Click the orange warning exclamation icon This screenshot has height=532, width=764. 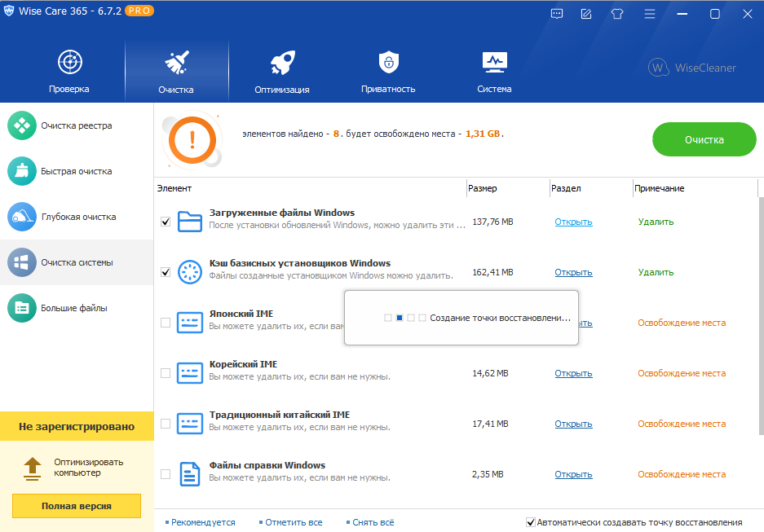click(192, 139)
